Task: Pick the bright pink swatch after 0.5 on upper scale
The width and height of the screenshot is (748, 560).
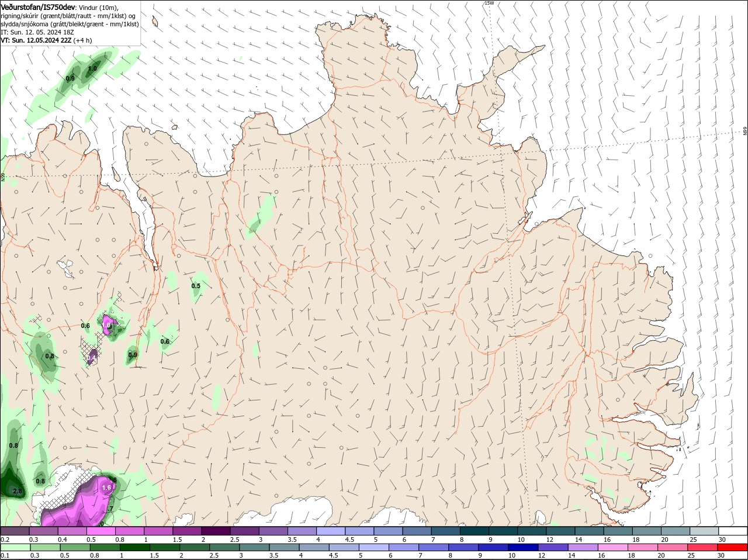Action: 101,531
